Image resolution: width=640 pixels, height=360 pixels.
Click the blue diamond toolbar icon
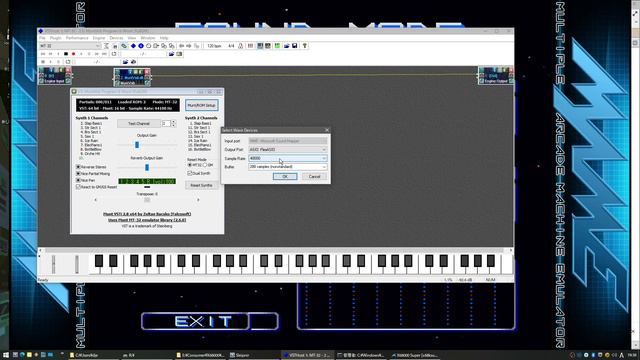[133, 46]
